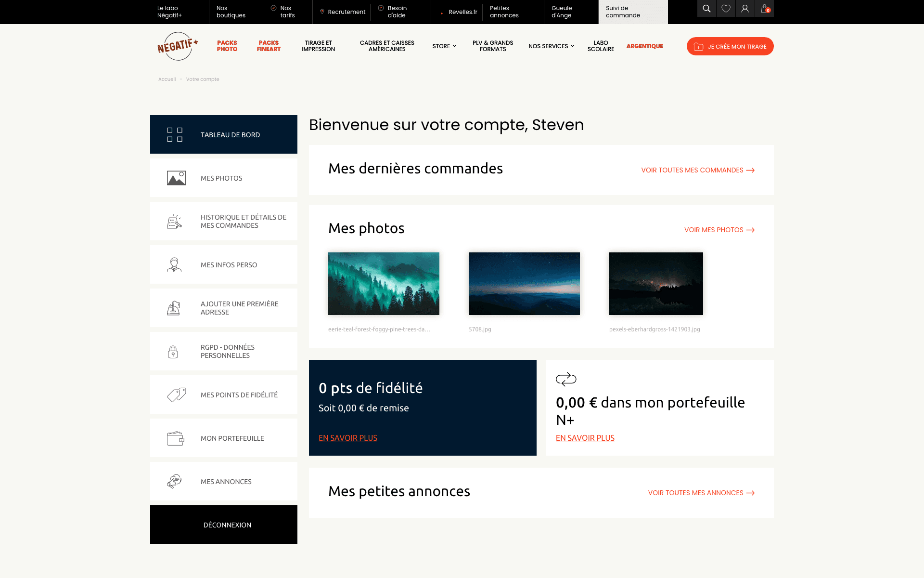Click the wallet icon for Mon Portefeuille
This screenshot has height=578, width=924.
point(175,438)
